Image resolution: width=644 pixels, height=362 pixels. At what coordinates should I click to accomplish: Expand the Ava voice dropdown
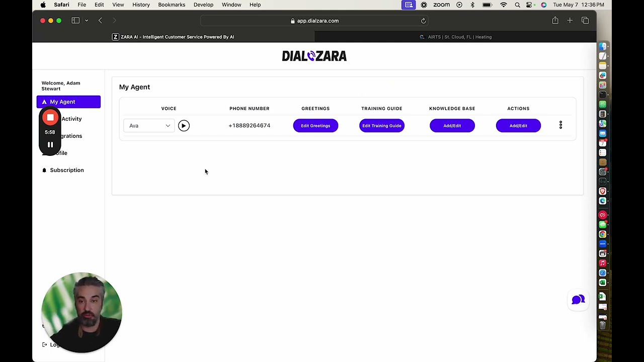click(x=149, y=126)
